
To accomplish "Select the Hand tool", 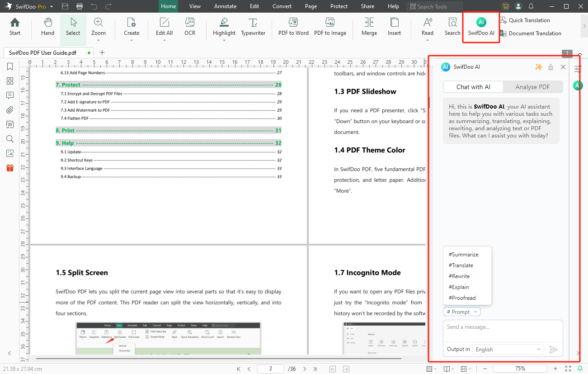I will pyautogui.click(x=47, y=27).
